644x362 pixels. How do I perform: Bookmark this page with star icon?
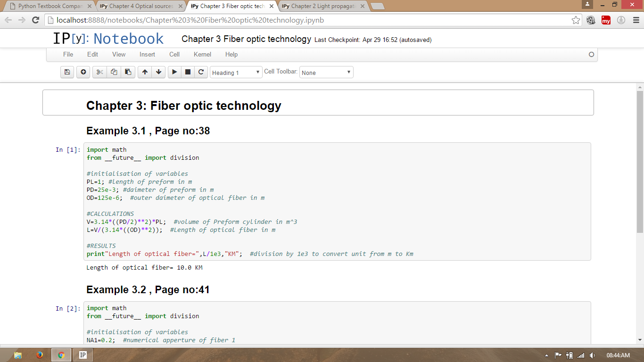pos(576,20)
